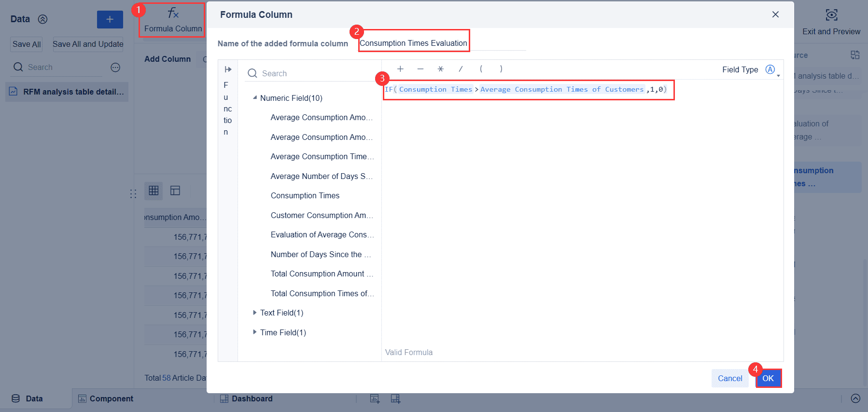The height and width of the screenshot is (412, 868).
Task: Click Save All button
Action: (x=27, y=44)
